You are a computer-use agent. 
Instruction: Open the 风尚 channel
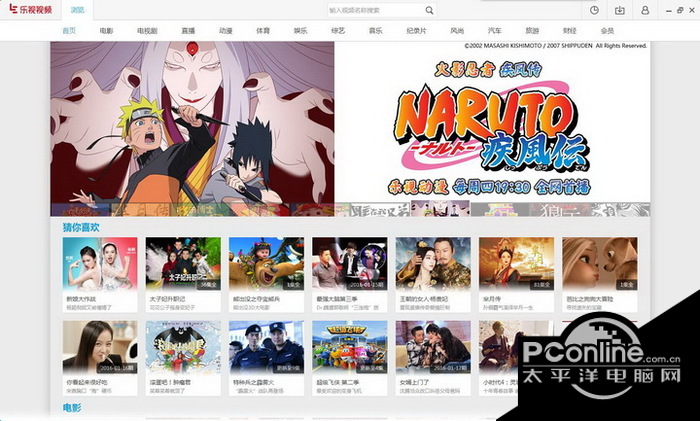pos(457,31)
